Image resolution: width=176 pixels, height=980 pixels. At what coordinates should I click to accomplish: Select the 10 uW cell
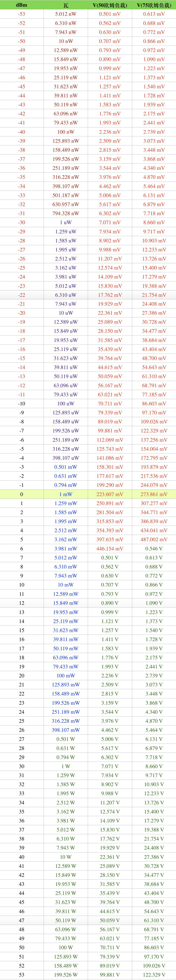[66, 313]
